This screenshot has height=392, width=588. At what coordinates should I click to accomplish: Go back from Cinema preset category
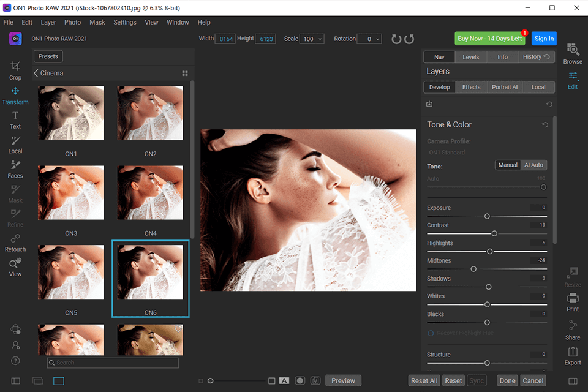[36, 73]
